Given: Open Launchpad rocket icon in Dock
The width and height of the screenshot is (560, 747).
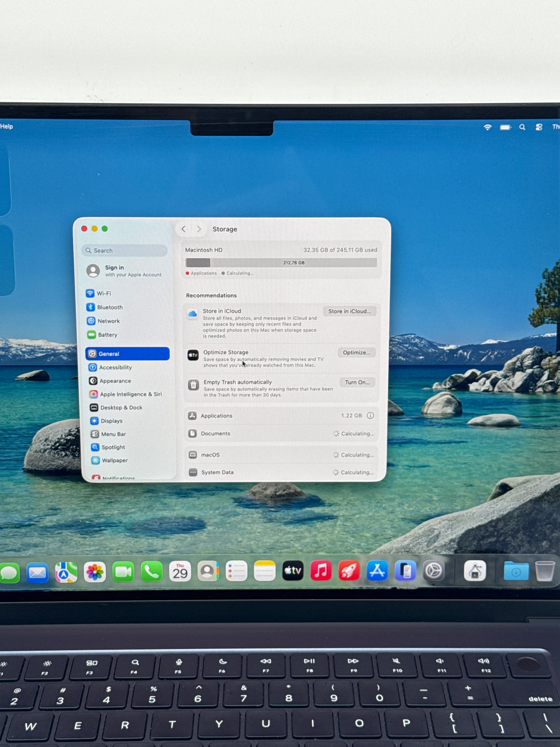Looking at the screenshot, I should coord(349,571).
